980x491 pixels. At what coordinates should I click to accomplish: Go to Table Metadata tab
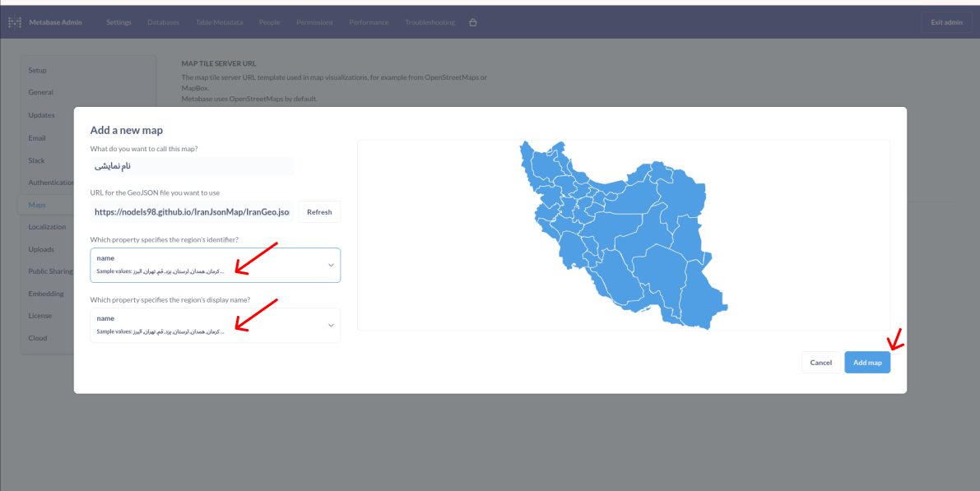[x=219, y=22]
